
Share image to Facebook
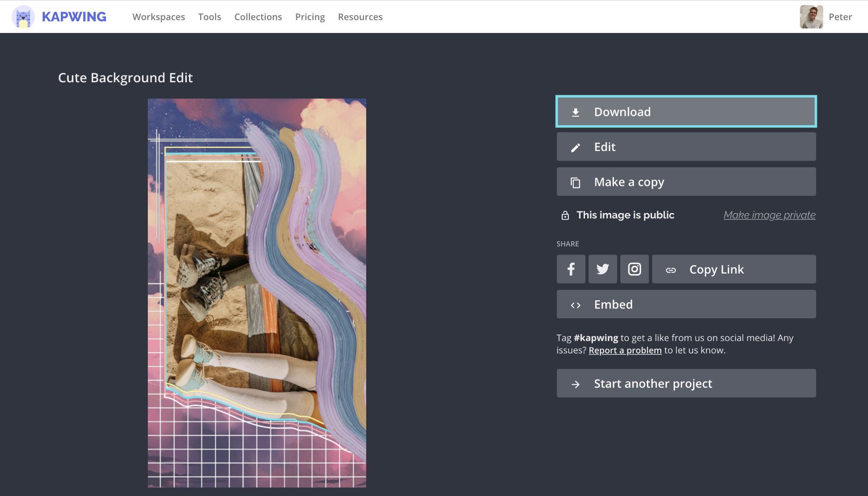pyautogui.click(x=571, y=269)
